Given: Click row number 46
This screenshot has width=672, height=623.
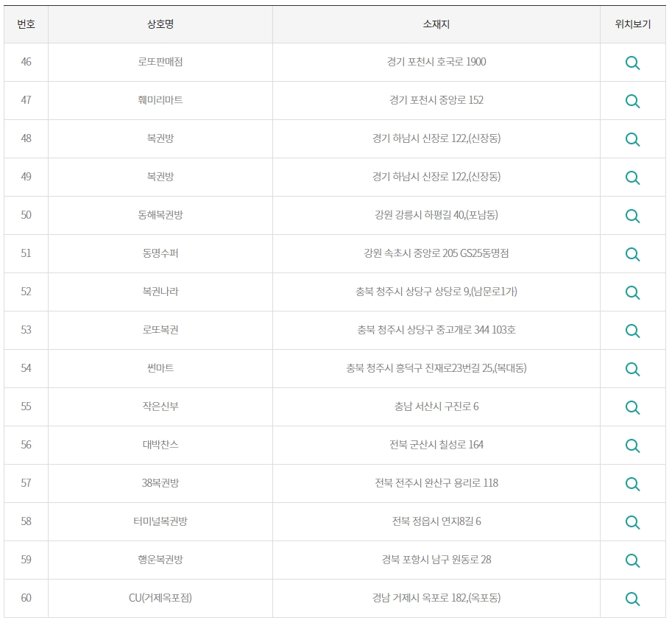Looking at the screenshot, I should pos(26,62).
